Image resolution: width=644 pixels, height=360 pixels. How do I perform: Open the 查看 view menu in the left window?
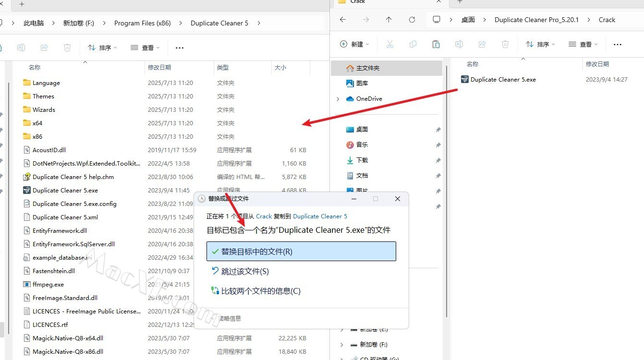coord(145,48)
